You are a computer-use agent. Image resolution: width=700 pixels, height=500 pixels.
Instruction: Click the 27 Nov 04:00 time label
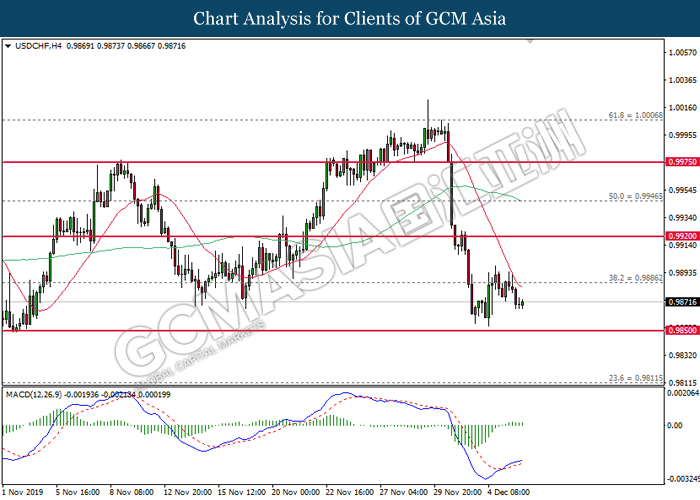pyautogui.click(x=404, y=492)
